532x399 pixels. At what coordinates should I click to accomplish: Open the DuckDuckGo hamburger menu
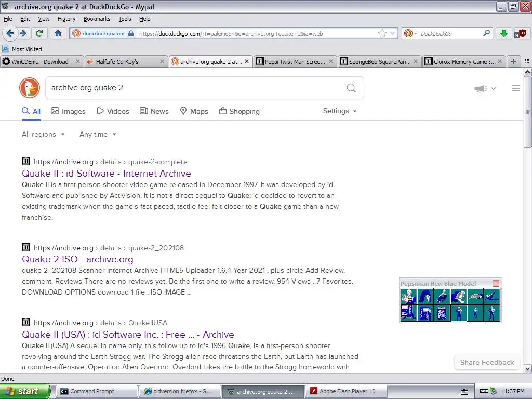pyautogui.click(x=516, y=88)
